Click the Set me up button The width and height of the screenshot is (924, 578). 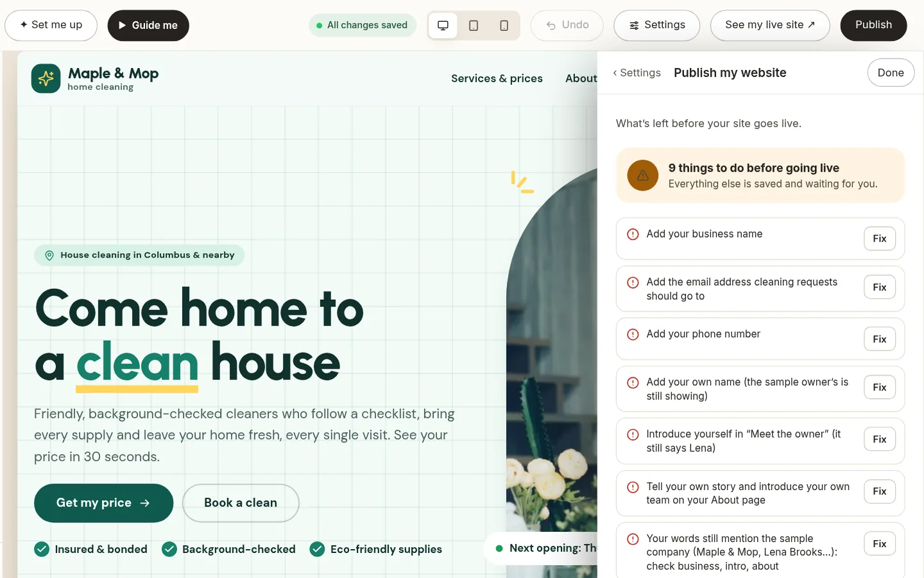click(51, 25)
